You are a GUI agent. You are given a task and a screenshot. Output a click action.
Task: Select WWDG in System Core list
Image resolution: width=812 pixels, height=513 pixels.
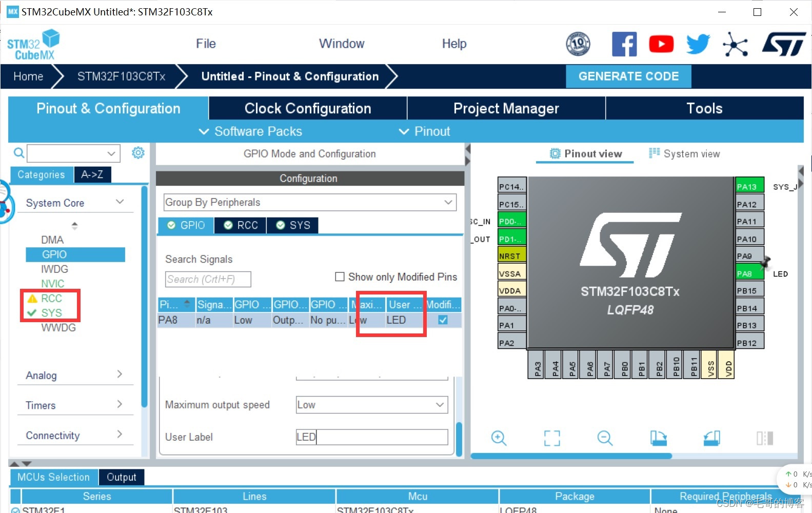click(x=58, y=327)
